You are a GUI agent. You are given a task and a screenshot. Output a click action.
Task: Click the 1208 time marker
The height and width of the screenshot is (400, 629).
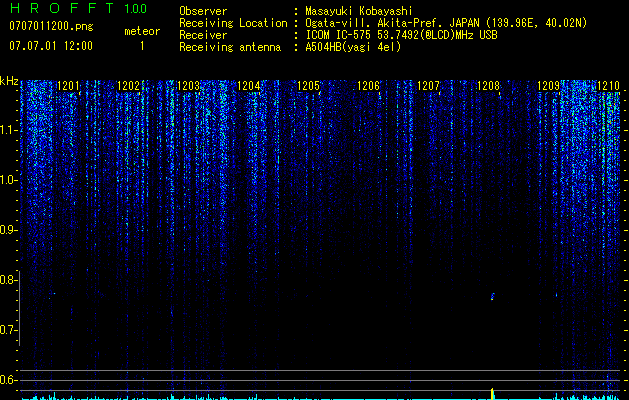click(x=489, y=86)
